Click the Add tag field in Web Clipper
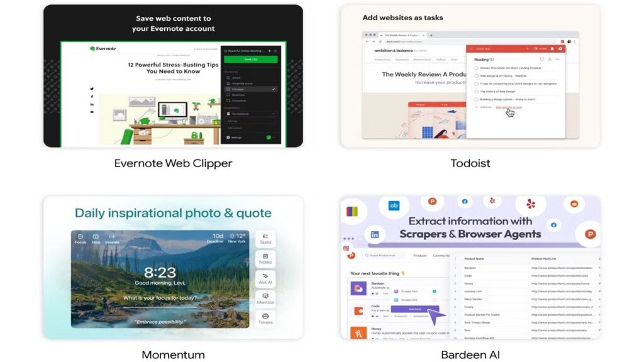The image size is (644, 362). point(250,121)
